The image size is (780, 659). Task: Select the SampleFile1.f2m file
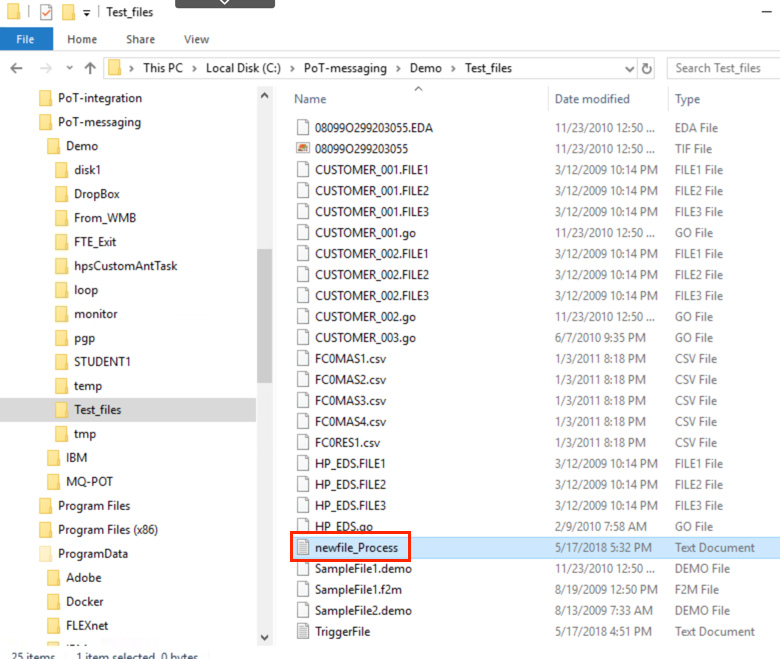point(358,589)
